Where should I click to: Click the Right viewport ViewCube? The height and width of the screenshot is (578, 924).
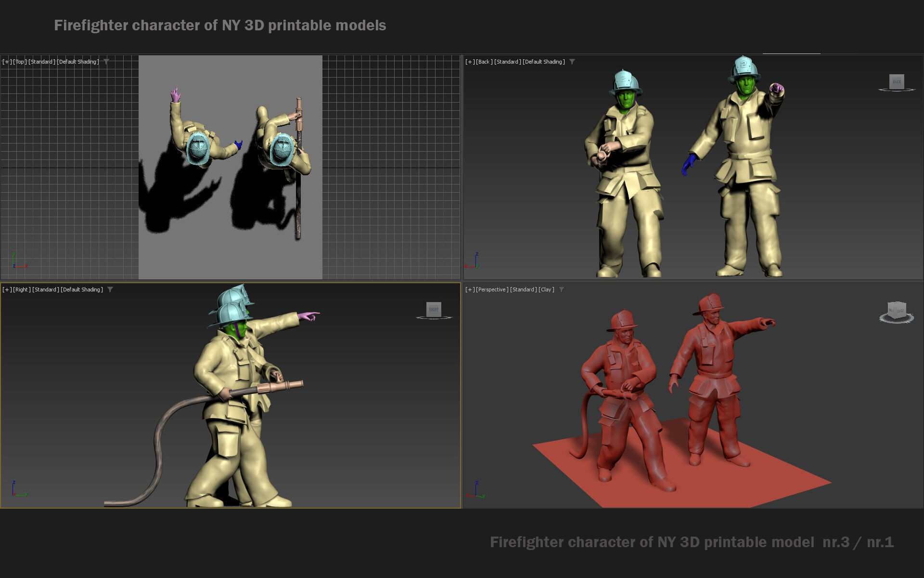[x=434, y=310]
